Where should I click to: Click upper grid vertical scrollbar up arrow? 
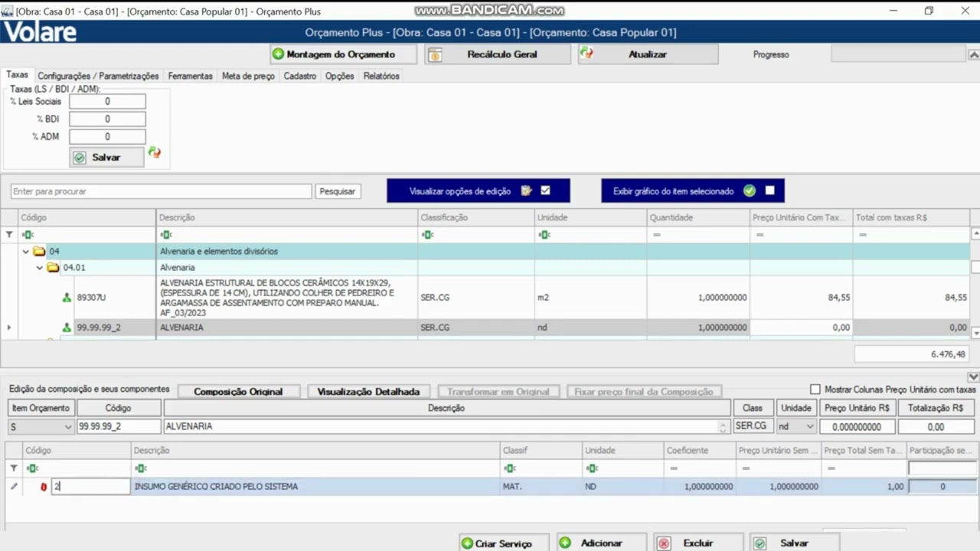pos(975,233)
